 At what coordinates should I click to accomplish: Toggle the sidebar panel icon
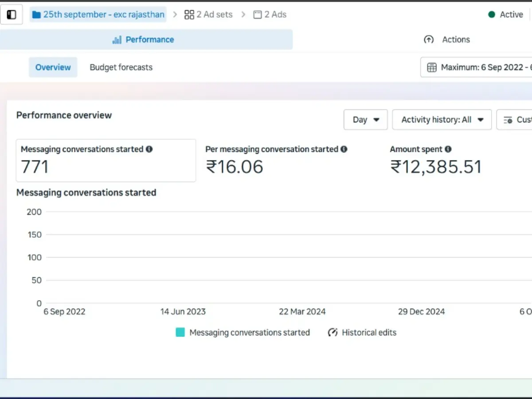12,15
